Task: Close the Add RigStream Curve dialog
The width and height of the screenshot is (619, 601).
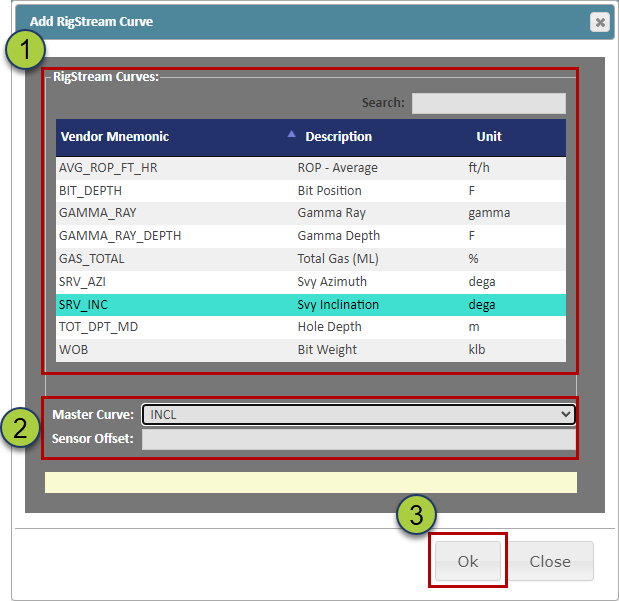Action: (600, 22)
